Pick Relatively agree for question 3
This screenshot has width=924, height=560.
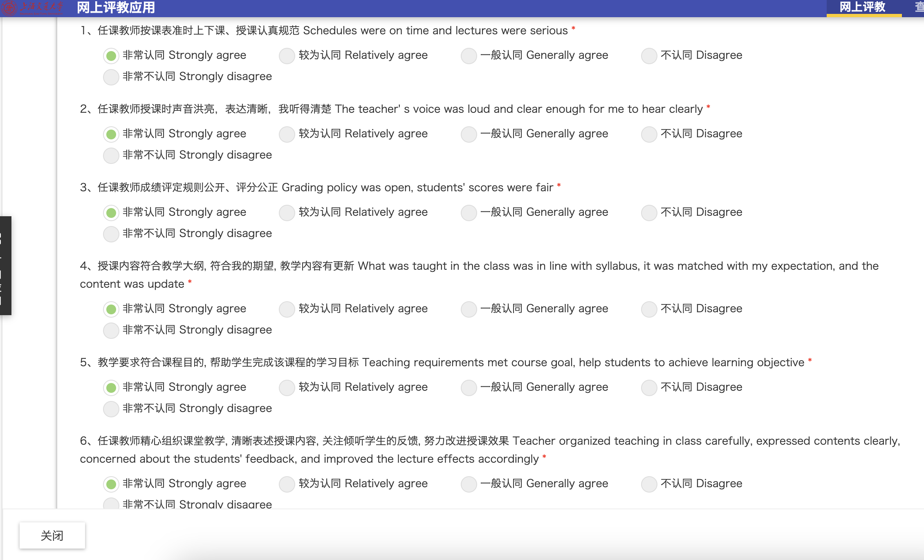287,213
